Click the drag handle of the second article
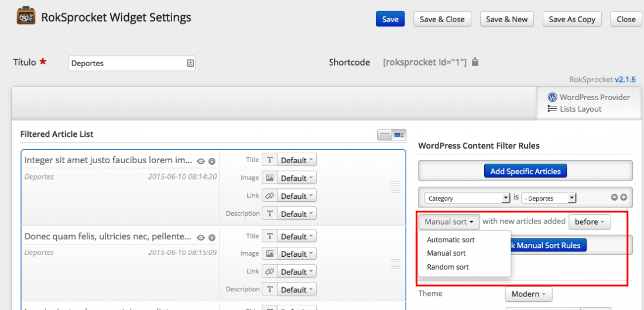 [x=395, y=263]
